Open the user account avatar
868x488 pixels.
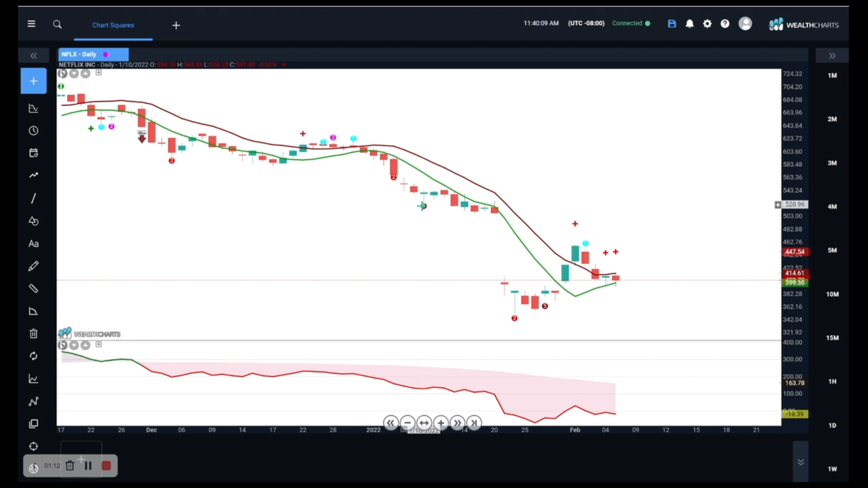[x=745, y=23]
